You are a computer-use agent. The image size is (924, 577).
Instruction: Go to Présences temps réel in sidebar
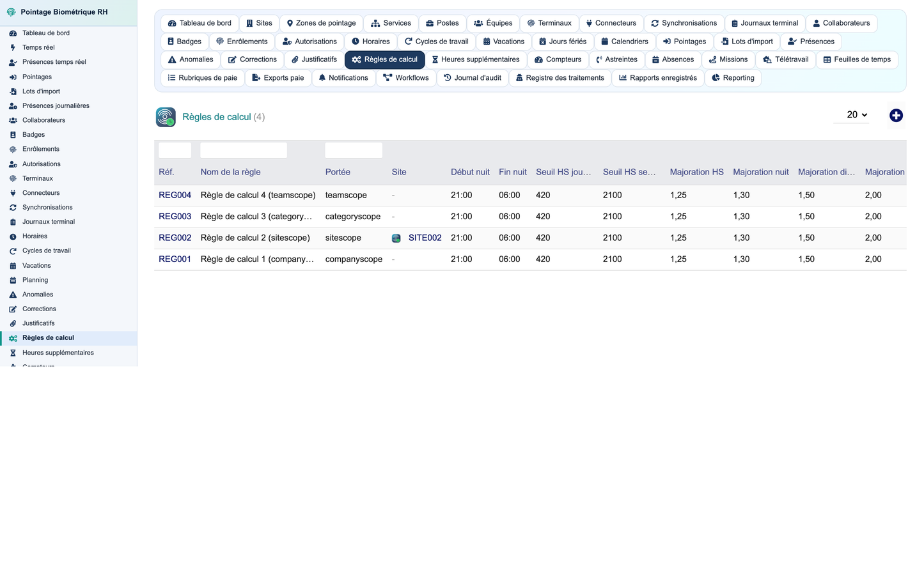click(54, 62)
